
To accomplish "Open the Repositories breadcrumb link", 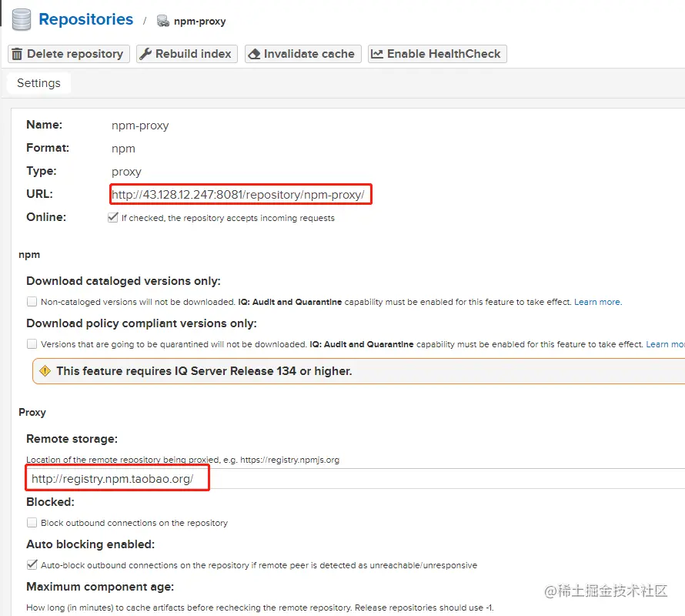I will coord(85,20).
